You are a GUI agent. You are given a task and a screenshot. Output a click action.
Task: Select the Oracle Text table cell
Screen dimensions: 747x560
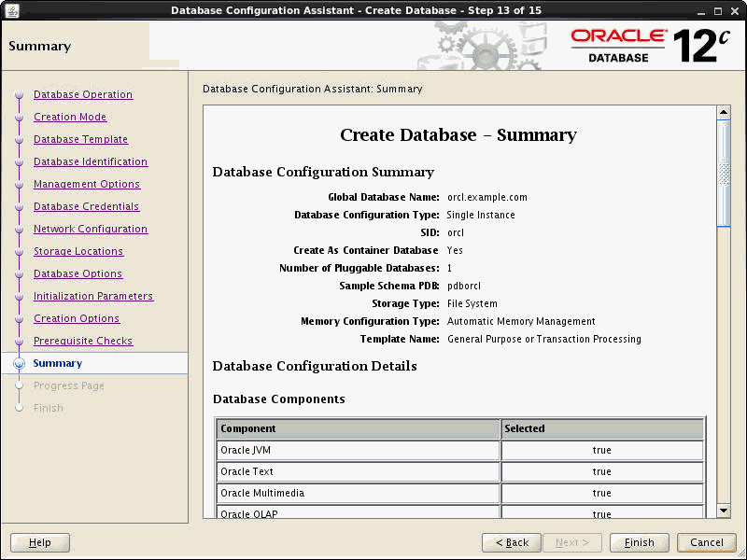358,471
